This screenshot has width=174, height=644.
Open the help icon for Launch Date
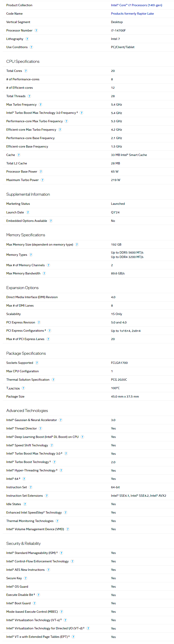point(28,213)
